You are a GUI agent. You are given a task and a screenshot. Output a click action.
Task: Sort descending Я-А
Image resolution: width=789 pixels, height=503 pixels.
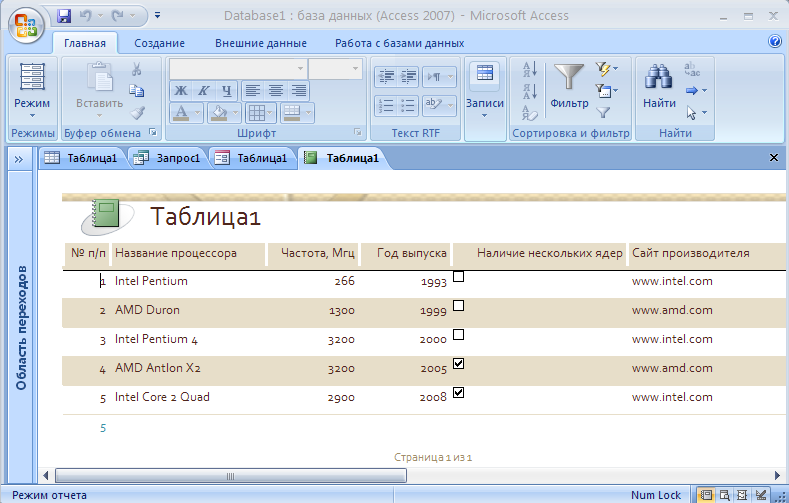[x=529, y=91]
